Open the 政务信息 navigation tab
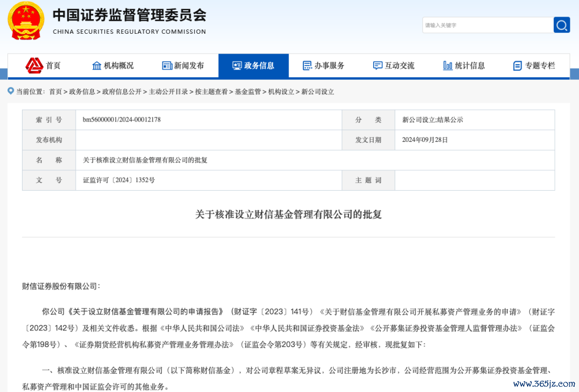 (254, 65)
